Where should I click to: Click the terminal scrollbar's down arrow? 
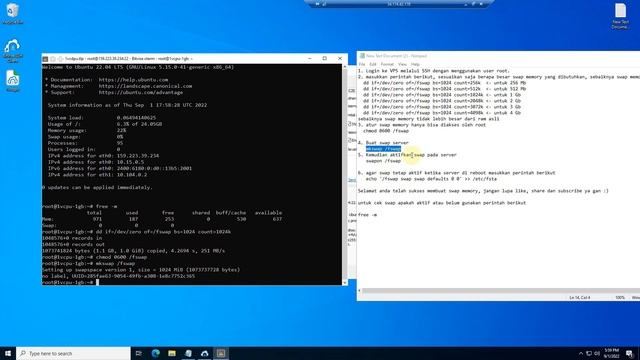[x=345, y=282]
